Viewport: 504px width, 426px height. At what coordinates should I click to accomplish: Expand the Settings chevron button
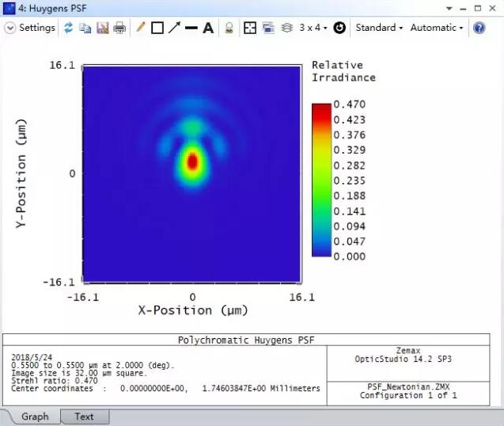[10, 28]
